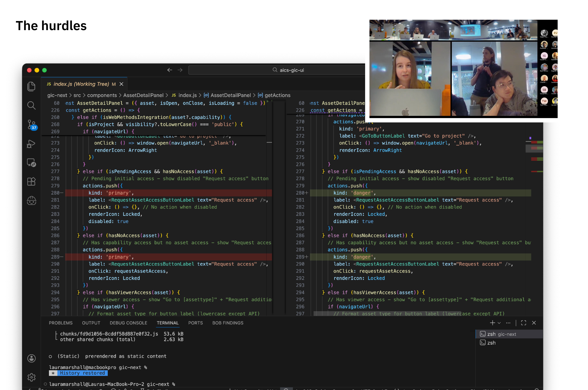The image size is (588, 390).
Task: Open terminal views and more actions menu
Action: [508, 323]
